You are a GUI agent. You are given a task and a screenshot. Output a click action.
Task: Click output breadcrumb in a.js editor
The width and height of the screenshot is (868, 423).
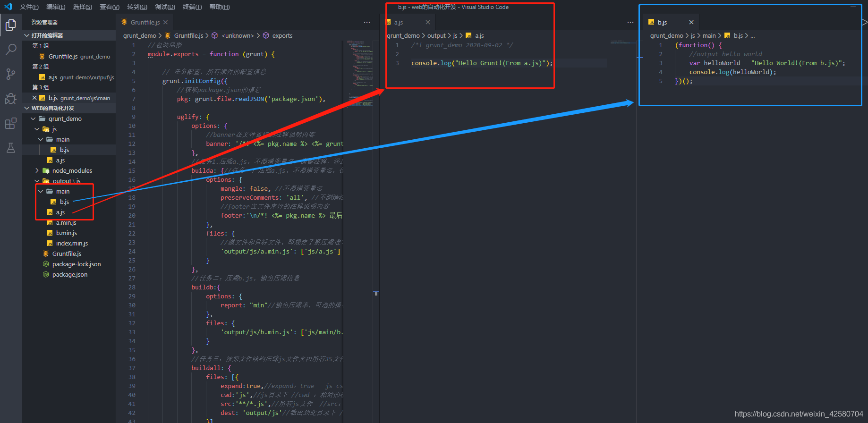click(436, 35)
